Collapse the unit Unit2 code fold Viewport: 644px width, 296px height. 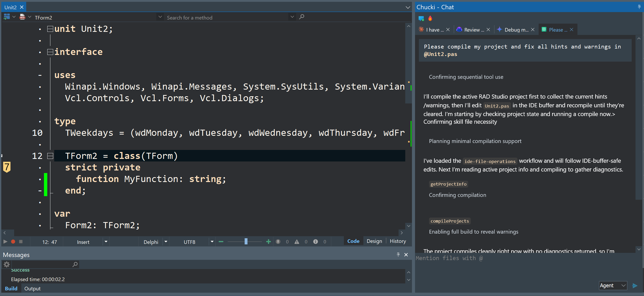coord(50,29)
